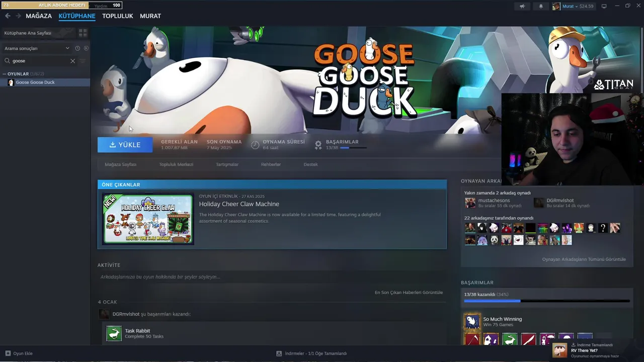
Task: Collapse the OYUNLAR category
Action: [5, 74]
